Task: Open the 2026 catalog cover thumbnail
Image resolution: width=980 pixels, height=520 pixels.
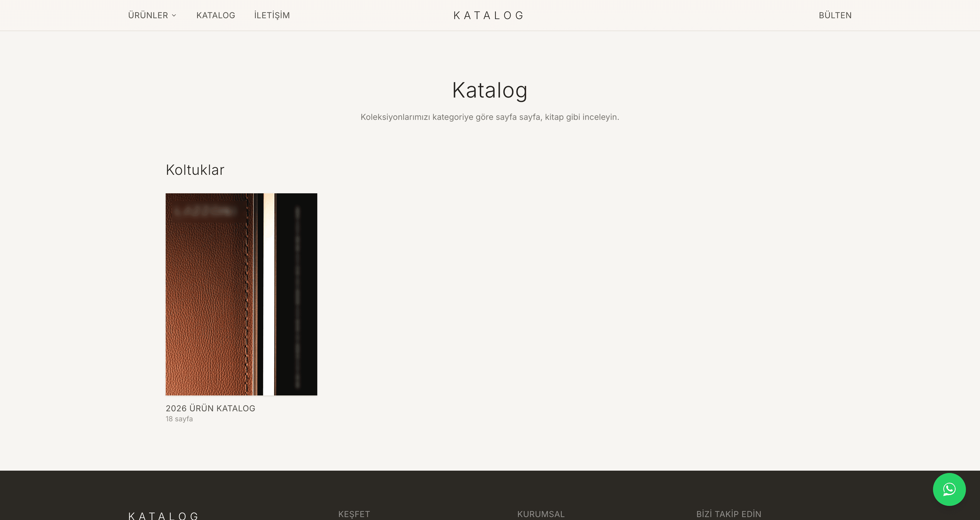Action: click(x=241, y=294)
